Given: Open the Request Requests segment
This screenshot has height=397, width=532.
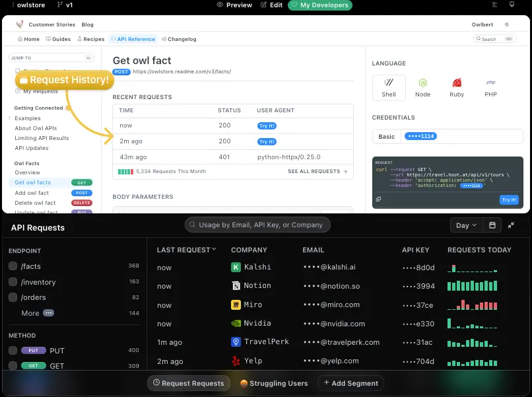Looking at the screenshot, I should [x=189, y=383].
